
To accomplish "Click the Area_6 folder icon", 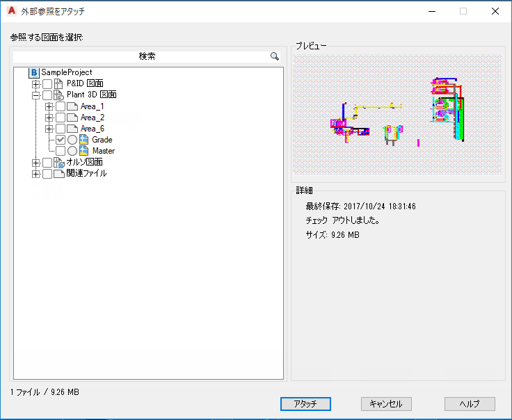I will pos(72,129).
